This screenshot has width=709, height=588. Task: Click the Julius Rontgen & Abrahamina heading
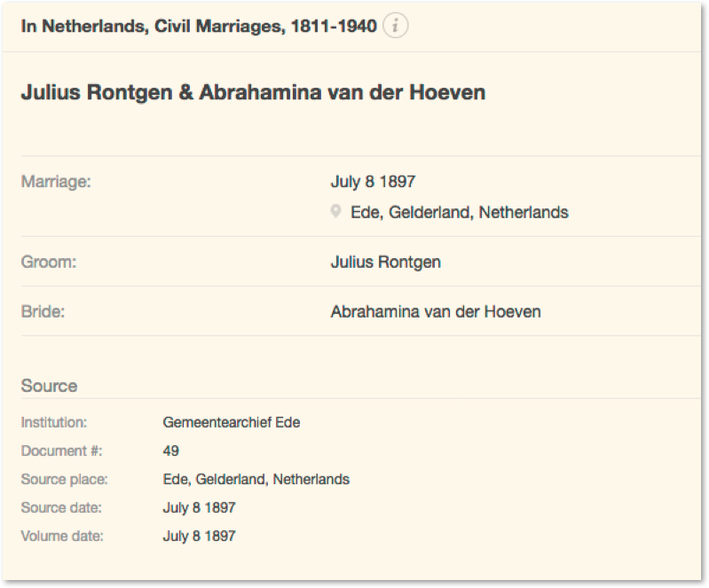[253, 93]
